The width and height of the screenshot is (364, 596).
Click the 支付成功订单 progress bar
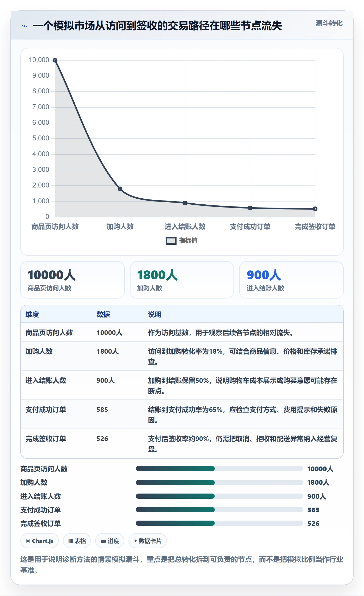tap(219, 510)
